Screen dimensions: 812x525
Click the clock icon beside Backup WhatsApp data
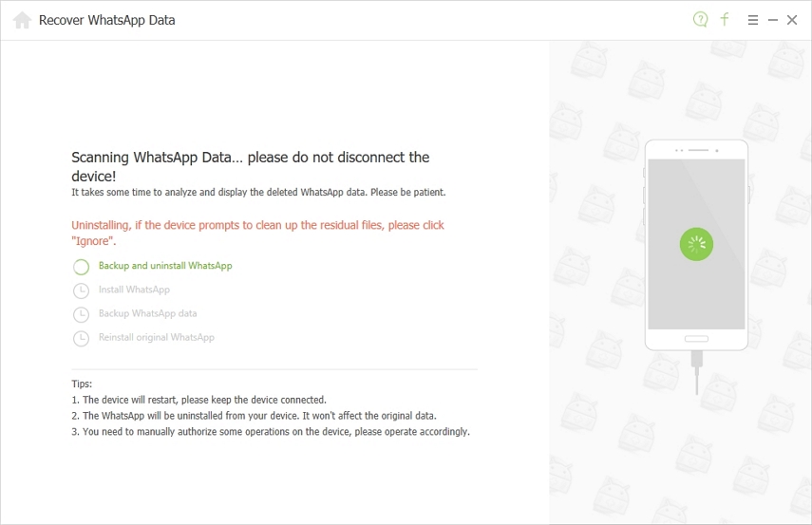pos(82,314)
